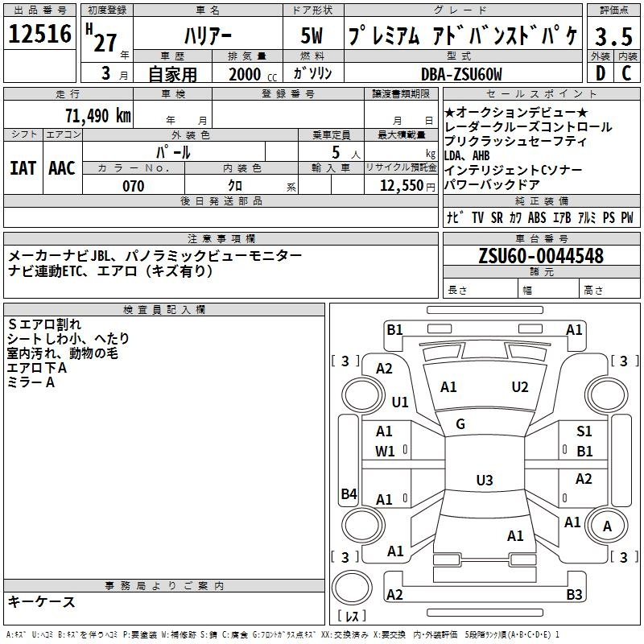Click the spare tire circle labeled レス
The width and height of the screenshot is (644, 644).
click(x=352, y=587)
